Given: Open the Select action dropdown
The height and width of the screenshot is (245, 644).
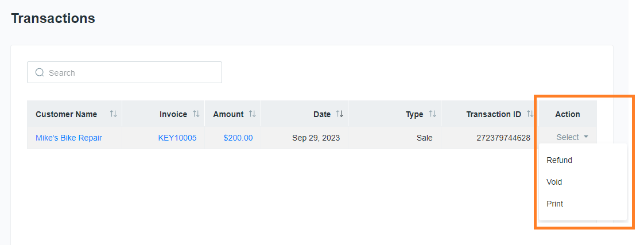Looking at the screenshot, I should 572,138.
